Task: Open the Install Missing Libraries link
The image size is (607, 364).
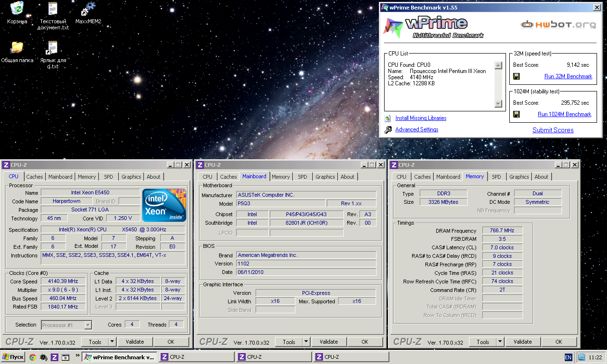Action: [421, 118]
